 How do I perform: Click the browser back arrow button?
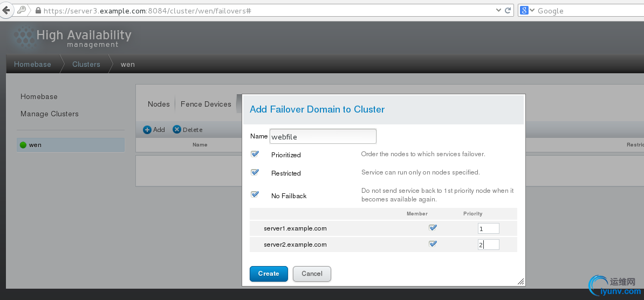(x=6, y=10)
